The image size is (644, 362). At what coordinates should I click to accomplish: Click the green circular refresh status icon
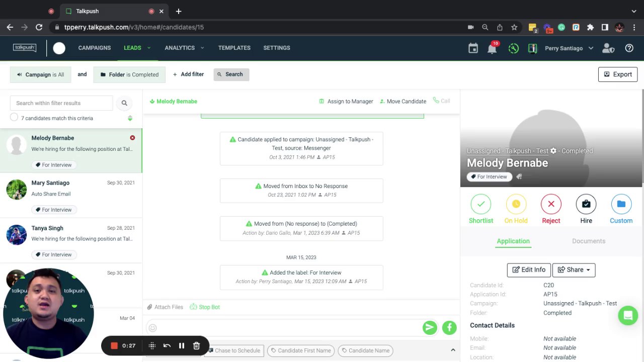click(513, 48)
